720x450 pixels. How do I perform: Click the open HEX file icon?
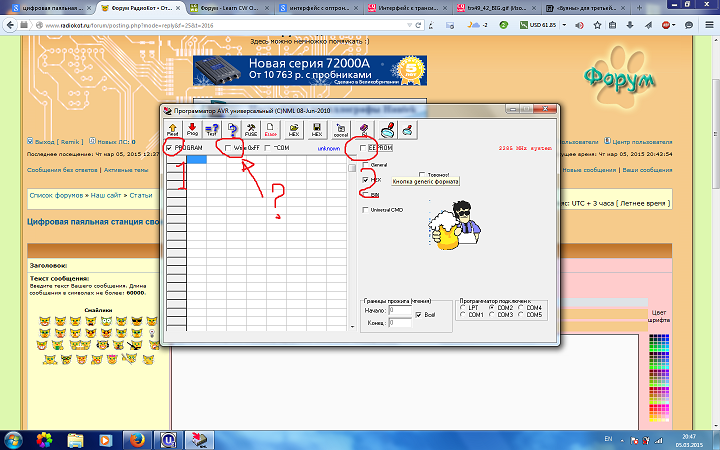click(x=293, y=129)
